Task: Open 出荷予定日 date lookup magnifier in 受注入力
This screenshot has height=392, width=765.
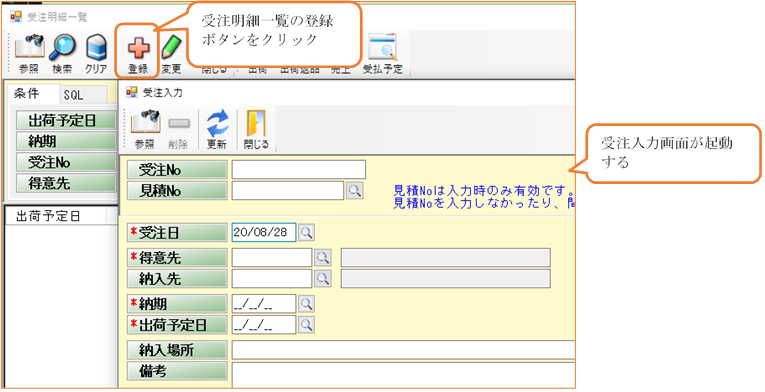Action: pyautogui.click(x=306, y=325)
